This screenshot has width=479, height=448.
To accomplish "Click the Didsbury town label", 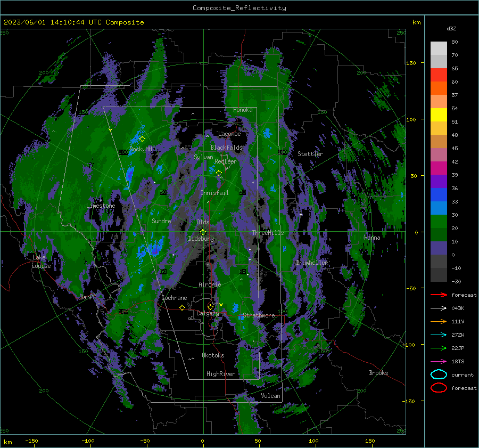I will (x=201, y=239).
